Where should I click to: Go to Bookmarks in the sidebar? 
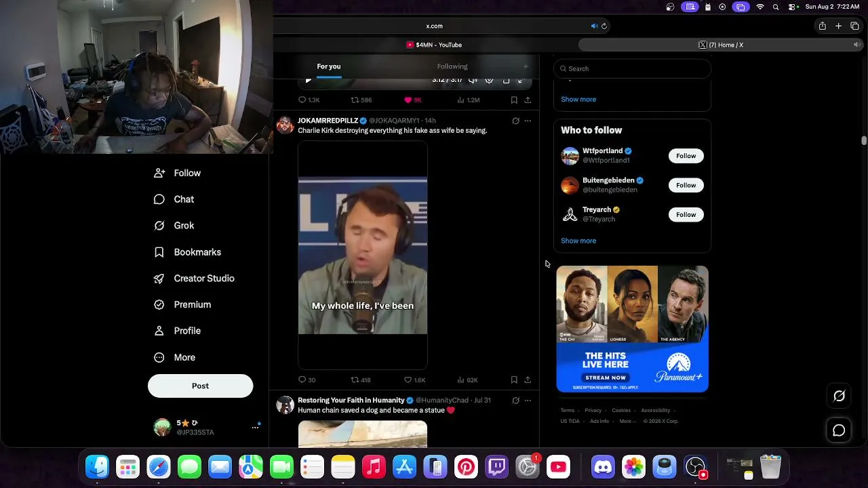click(x=188, y=252)
